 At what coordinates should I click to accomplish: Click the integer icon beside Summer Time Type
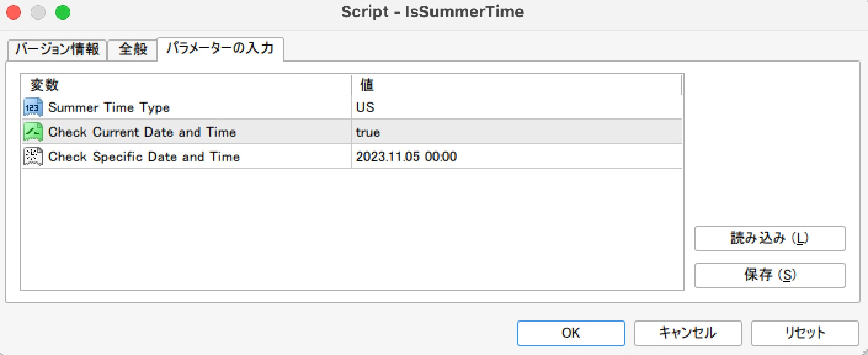click(33, 107)
